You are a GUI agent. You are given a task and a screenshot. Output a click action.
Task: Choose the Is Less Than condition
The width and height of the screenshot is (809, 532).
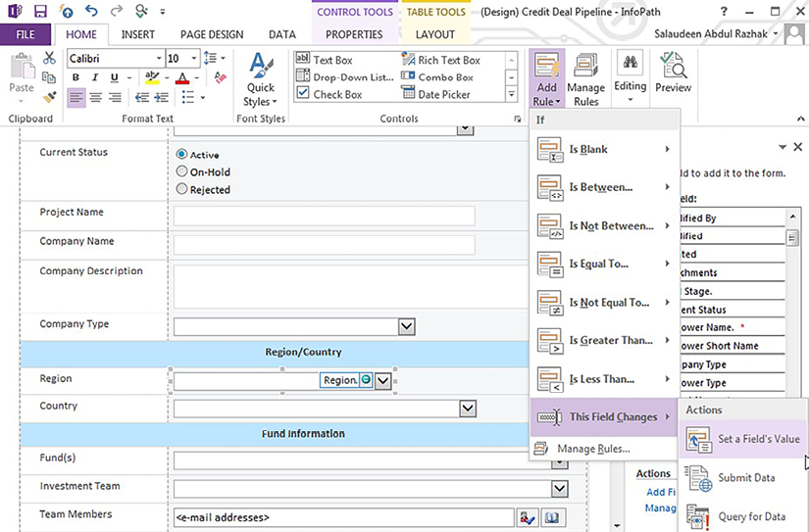(604, 379)
